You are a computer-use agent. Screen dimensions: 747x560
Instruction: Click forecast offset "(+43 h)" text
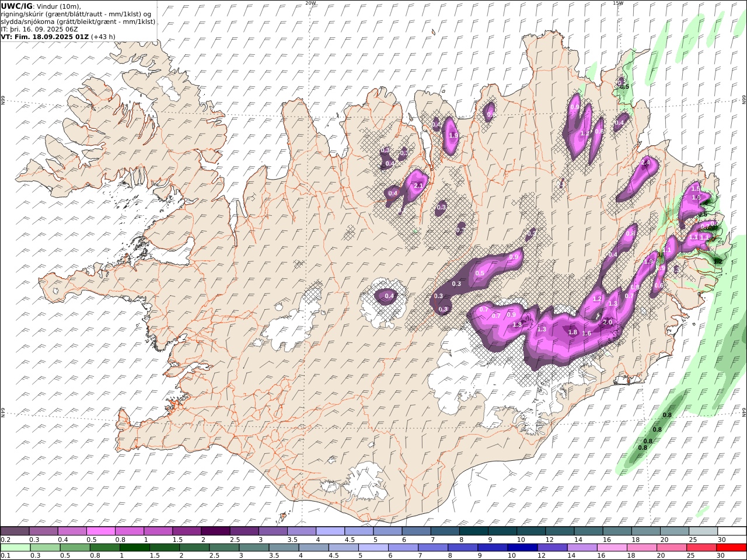(x=103, y=36)
